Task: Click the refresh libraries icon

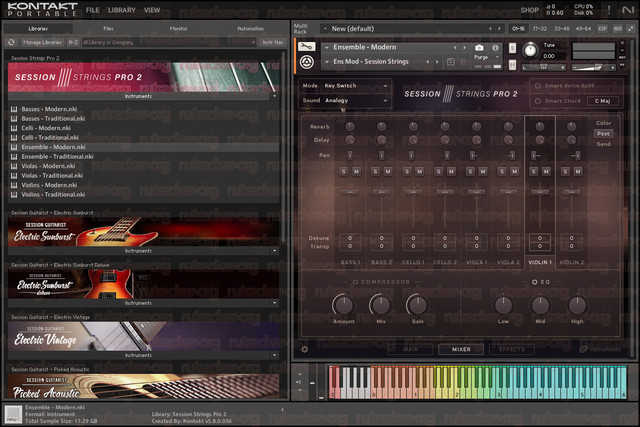Action: (11, 42)
